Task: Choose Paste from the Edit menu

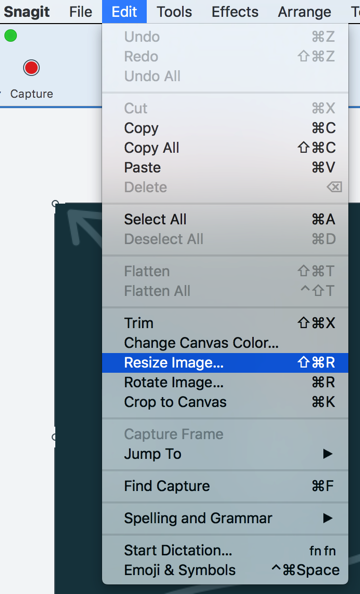Action: tap(225, 167)
